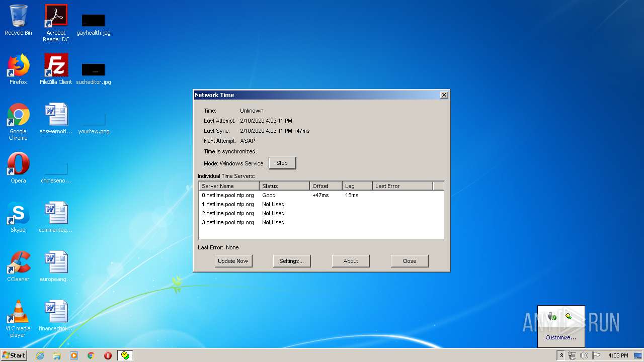The height and width of the screenshot is (362, 644).
Task: Click the Network Time icon in tray popup
Action: (569, 316)
